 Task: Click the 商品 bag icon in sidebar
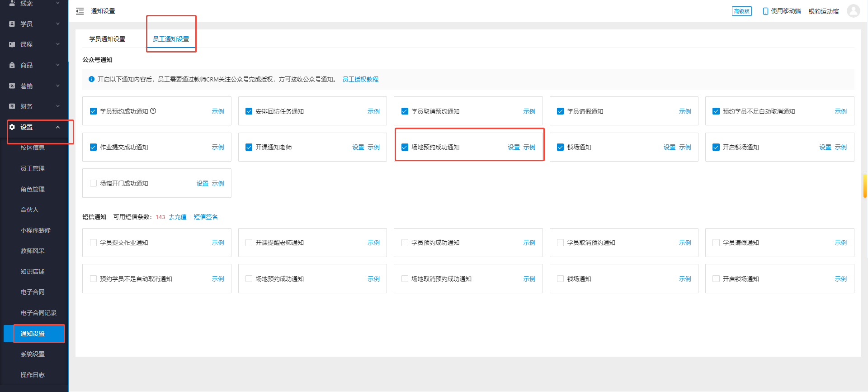pyautogui.click(x=12, y=65)
